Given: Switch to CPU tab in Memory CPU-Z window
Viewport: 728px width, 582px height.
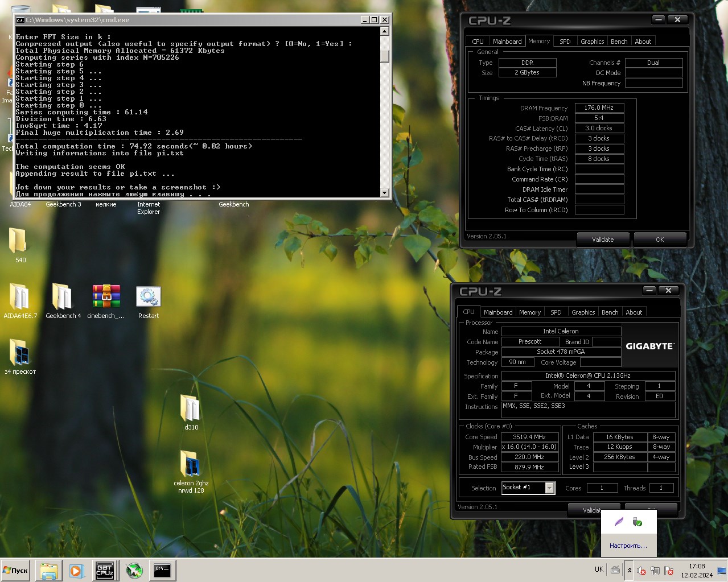Looking at the screenshot, I should [x=478, y=42].
